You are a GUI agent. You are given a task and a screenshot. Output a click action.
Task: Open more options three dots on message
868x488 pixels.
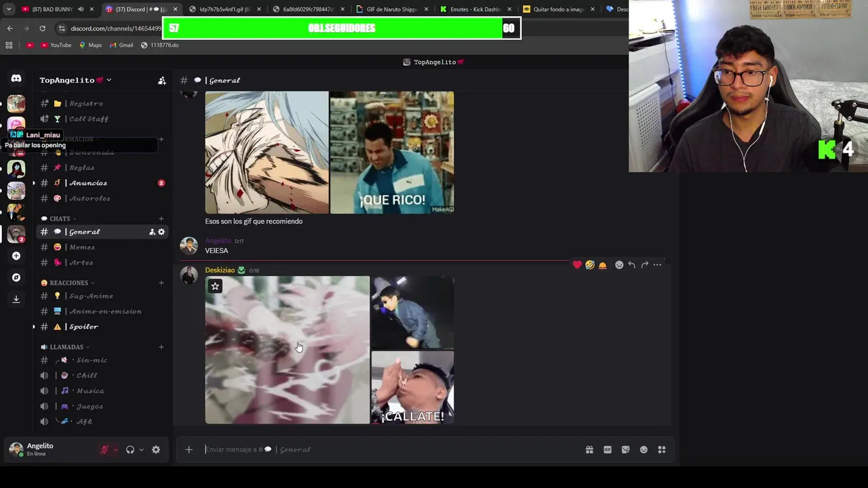(657, 265)
